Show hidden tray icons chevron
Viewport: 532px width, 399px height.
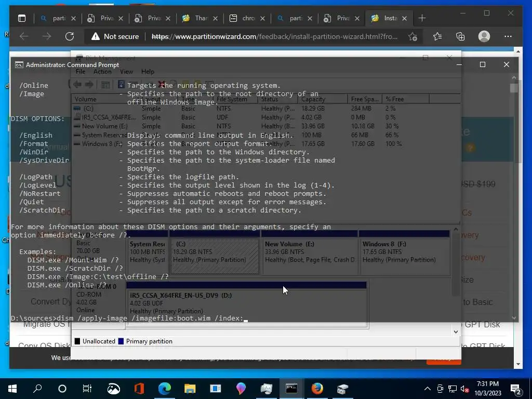[x=428, y=389]
